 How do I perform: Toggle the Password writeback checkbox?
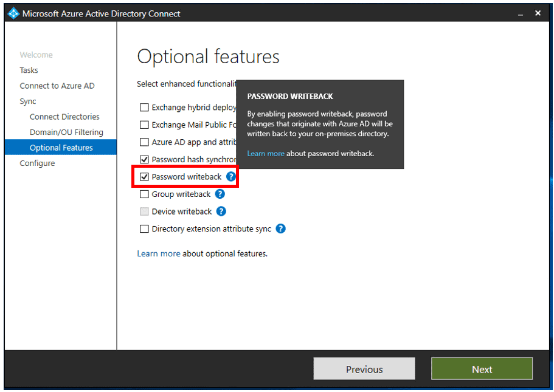pyautogui.click(x=144, y=177)
